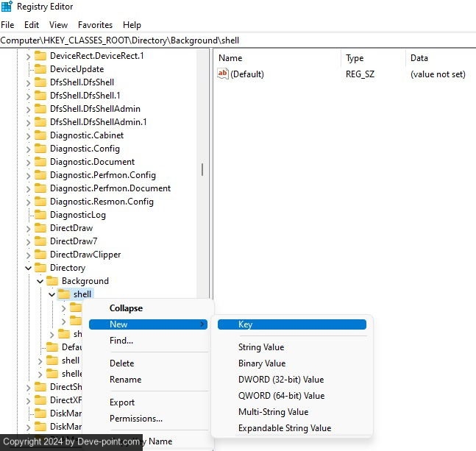Image resolution: width=476 pixels, height=451 pixels.
Task: Click the folder icon next to DirectDraw7
Action: (40, 241)
